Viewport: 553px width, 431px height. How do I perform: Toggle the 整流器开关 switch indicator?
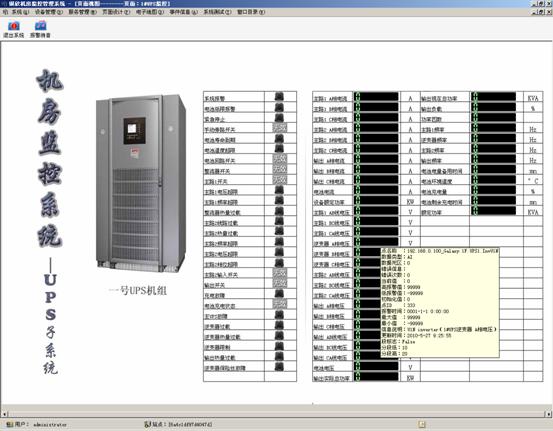pos(280,170)
